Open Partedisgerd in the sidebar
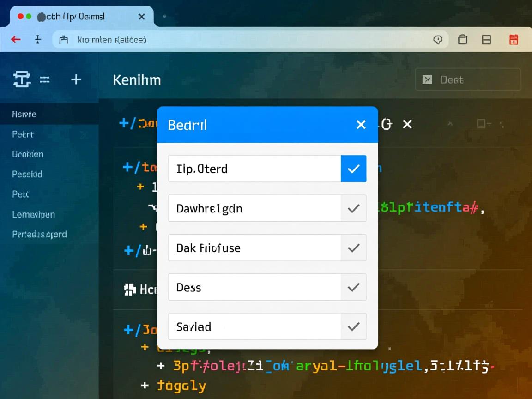This screenshot has width=532, height=399. [39, 234]
